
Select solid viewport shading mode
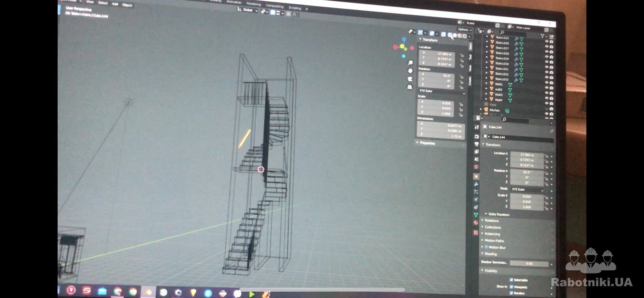(455, 35)
